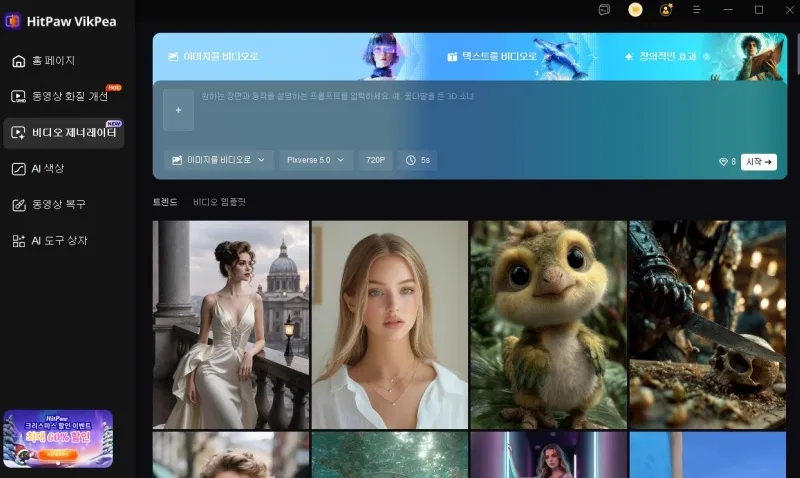The width and height of the screenshot is (800, 478).
Task: Select the 텍스트를 비디오로 banner tab
Action: click(510, 57)
